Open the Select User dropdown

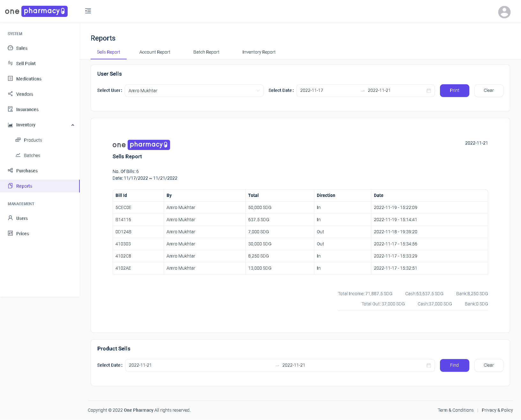click(194, 91)
